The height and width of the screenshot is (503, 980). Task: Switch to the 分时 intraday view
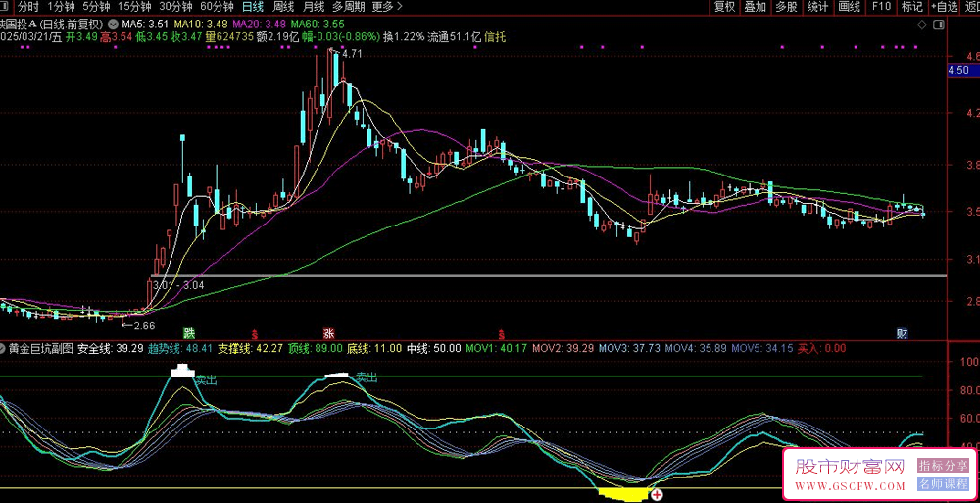[28, 7]
